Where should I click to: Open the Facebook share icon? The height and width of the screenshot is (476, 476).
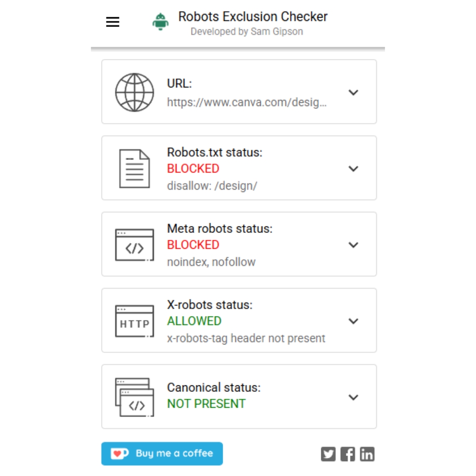[x=348, y=454]
